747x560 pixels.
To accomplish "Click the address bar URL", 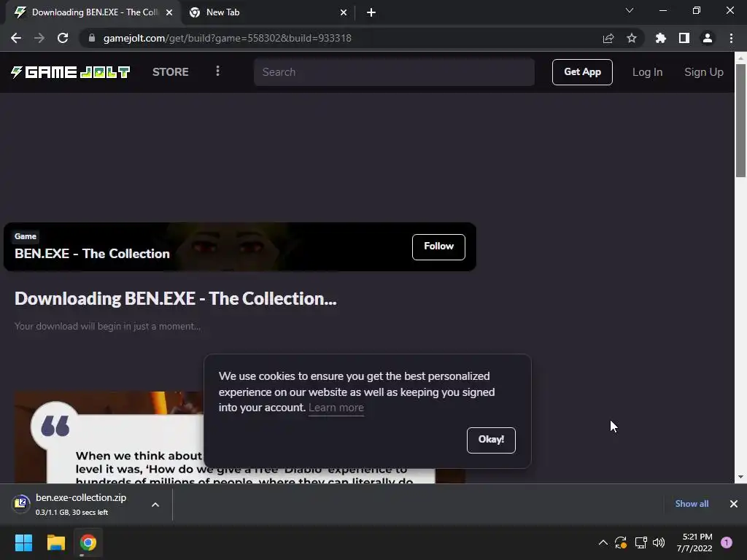I will (x=228, y=38).
